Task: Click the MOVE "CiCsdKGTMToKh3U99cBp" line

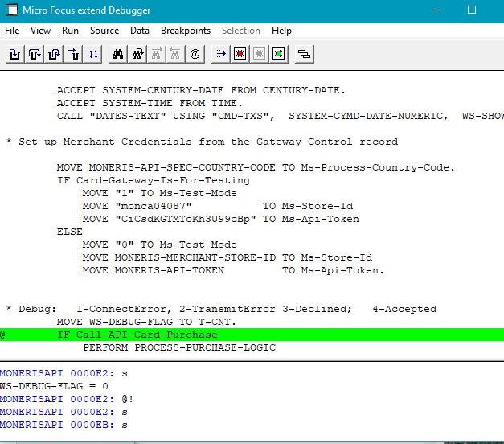Action: point(221,219)
